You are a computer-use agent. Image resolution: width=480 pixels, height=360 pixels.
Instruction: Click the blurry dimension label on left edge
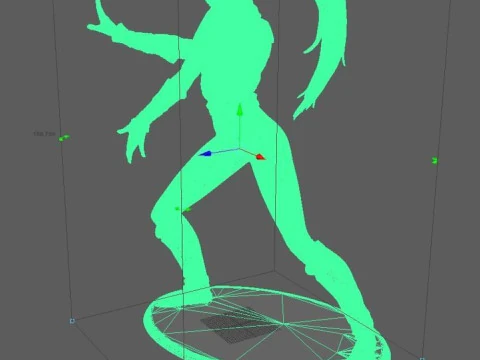coord(44,134)
